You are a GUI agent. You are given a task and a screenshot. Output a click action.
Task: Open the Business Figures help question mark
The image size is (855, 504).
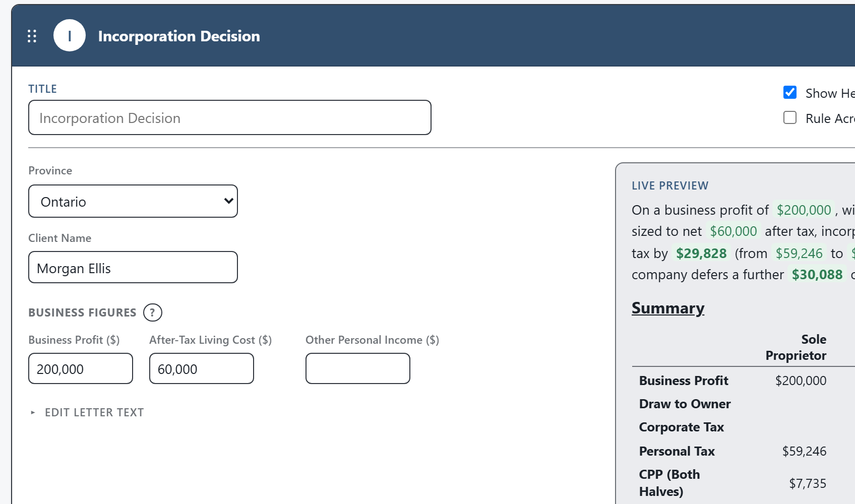pyautogui.click(x=153, y=312)
